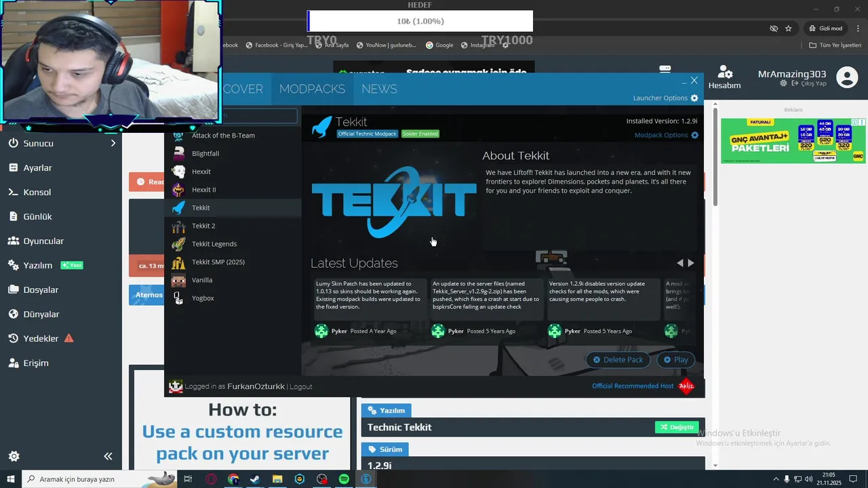Select Tekkit SMP (2025) in modpack list

(233, 262)
